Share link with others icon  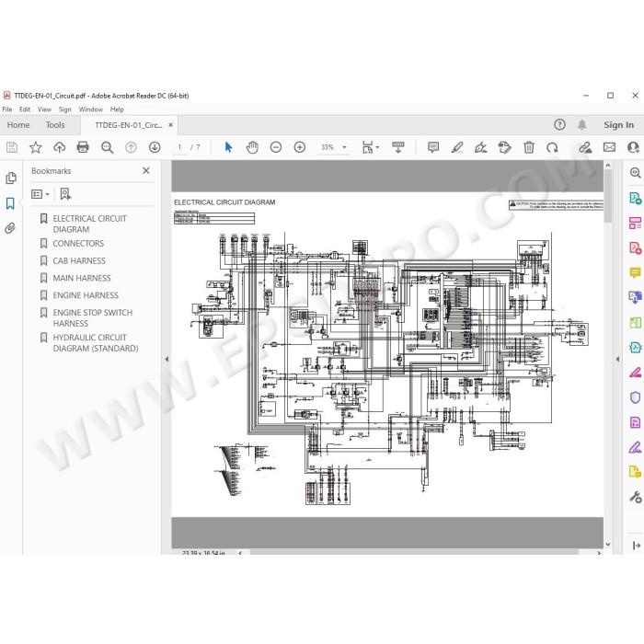point(585,147)
